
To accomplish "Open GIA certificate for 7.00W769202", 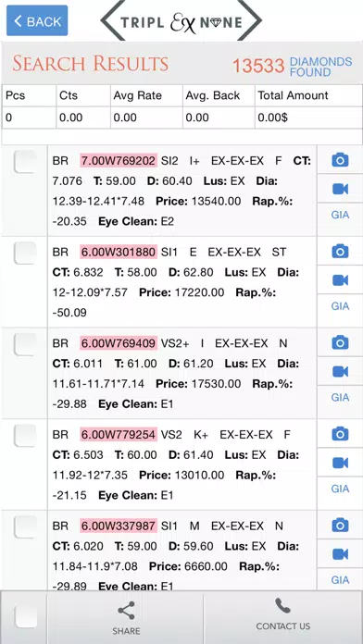I will pyautogui.click(x=340, y=215).
